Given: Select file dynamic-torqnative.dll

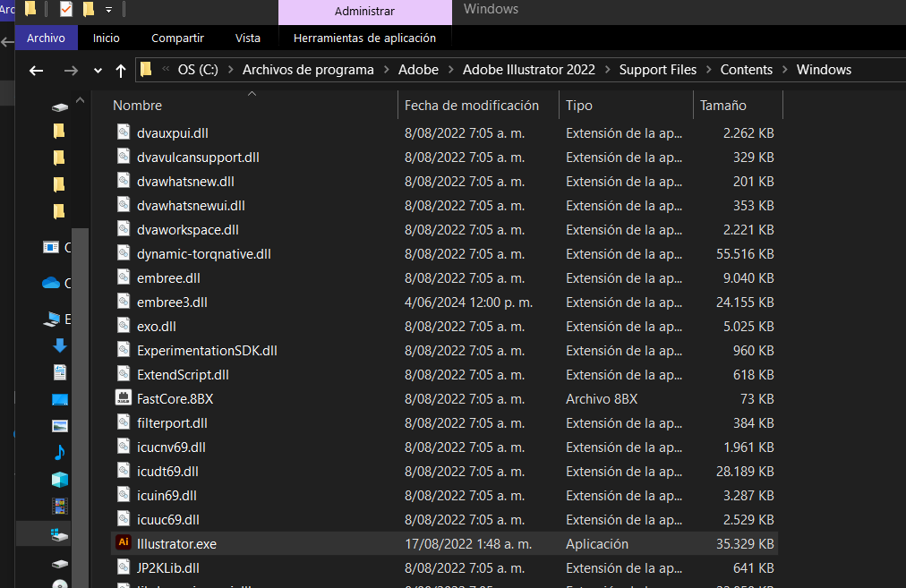Looking at the screenshot, I should (204, 253).
